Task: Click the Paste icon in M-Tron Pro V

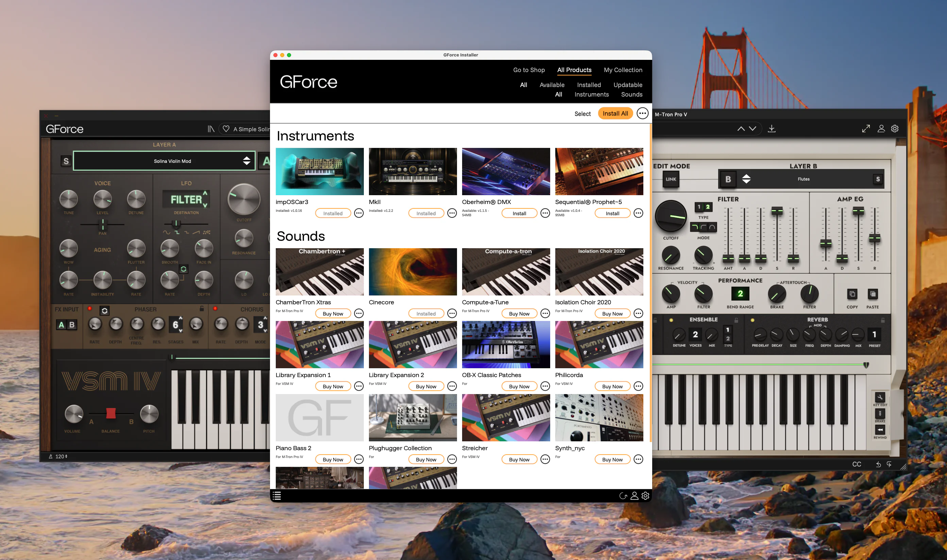Action: [x=872, y=293]
